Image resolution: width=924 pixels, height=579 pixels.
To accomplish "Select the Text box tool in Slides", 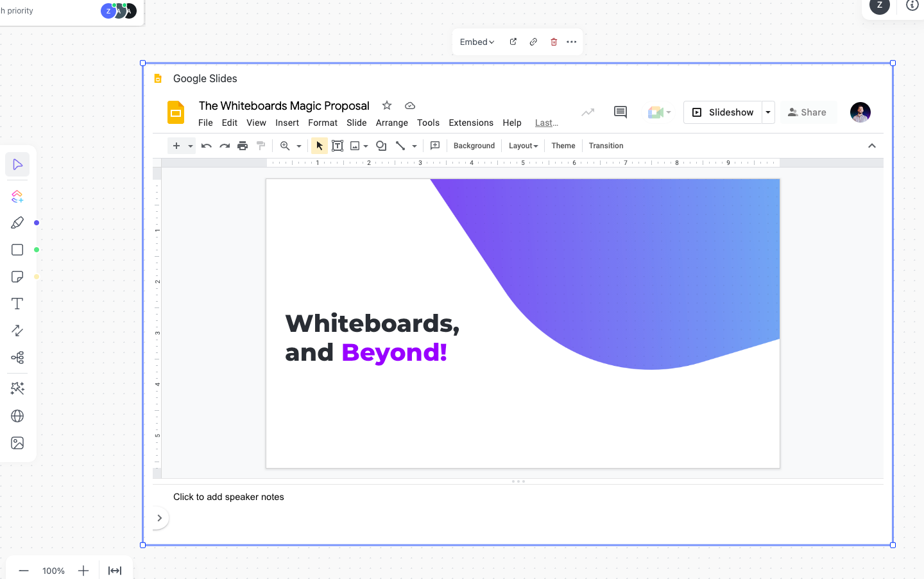I will [338, 146].
